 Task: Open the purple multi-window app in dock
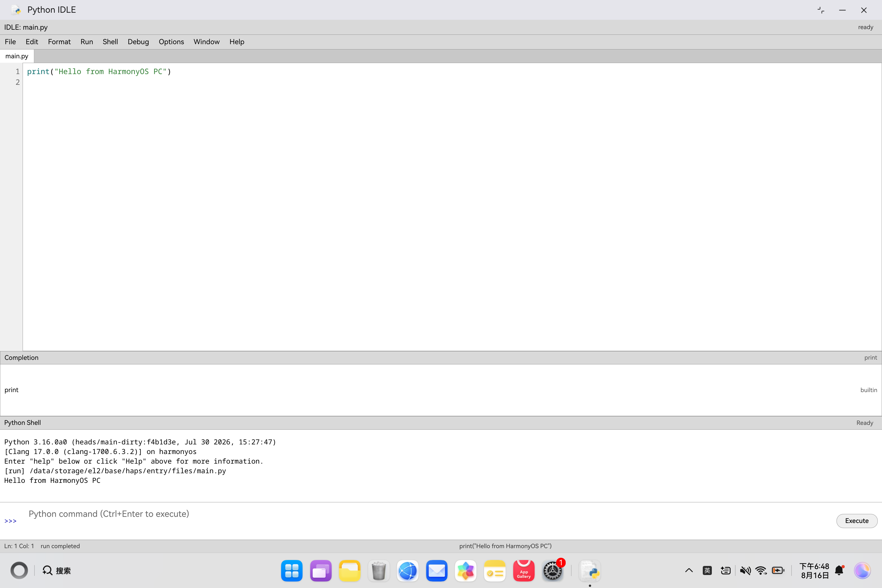(321, 571)
